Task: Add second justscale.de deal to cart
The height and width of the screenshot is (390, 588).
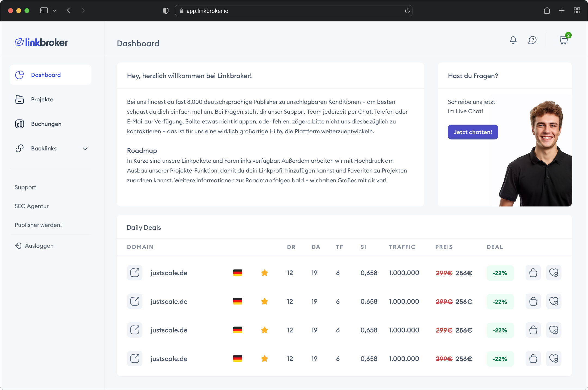Action: [533, 301]
